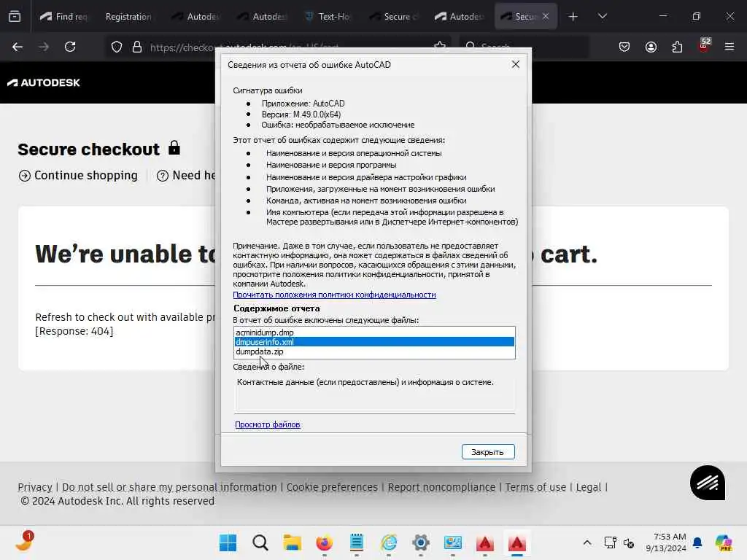Viewport: 747px width, 560px height.
Task: Click the Autodesk logo on the page
Action: (x=43, y=82)
